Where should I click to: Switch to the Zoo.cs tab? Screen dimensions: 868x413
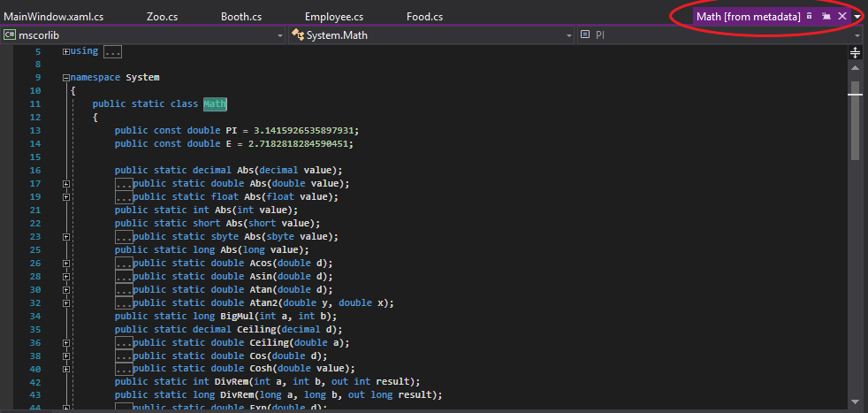(x=162, y=17)
